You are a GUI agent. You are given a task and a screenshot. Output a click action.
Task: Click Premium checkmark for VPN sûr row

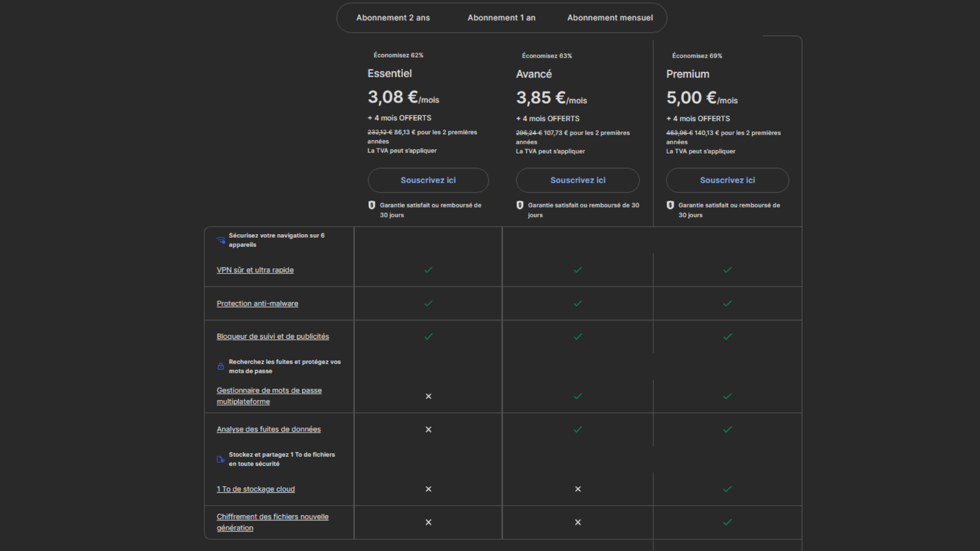tap(728, 270)
